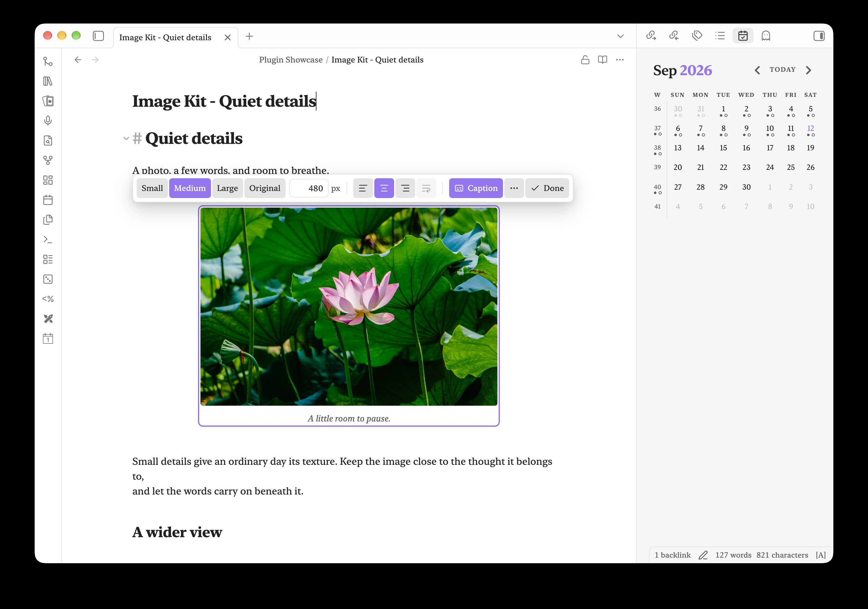The width and height of the screenshot is (868, 609).
Task: Open the git source control ribbon icon
Action: coord(48,61)
